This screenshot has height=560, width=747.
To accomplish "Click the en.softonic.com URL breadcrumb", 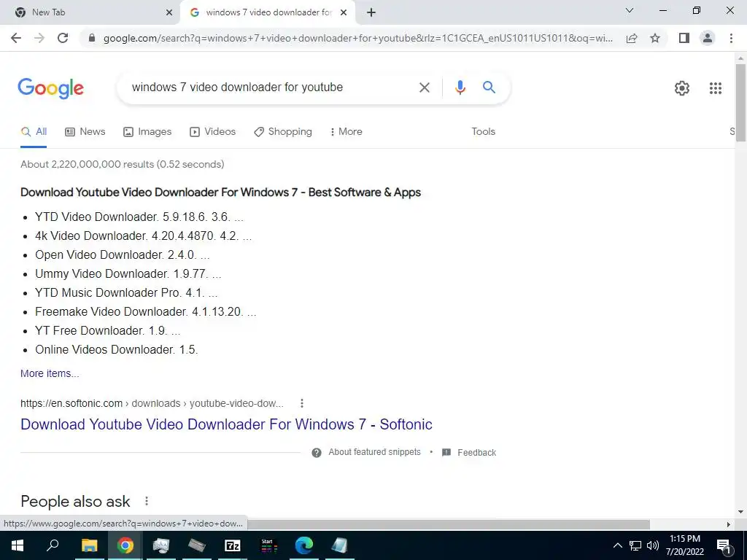I will (152, 403).
